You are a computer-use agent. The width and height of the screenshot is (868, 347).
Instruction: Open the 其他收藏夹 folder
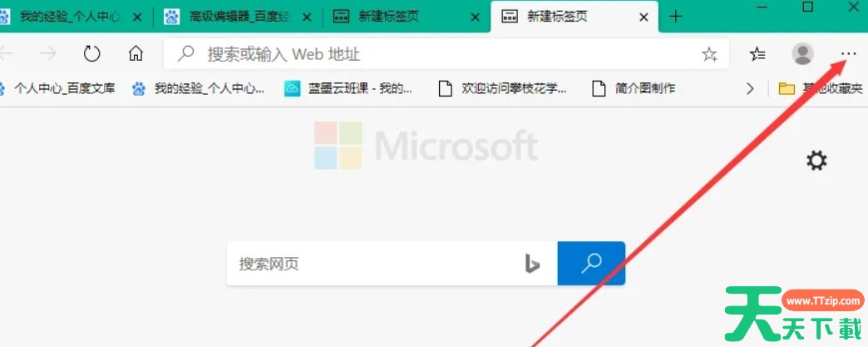click(821, 88)
